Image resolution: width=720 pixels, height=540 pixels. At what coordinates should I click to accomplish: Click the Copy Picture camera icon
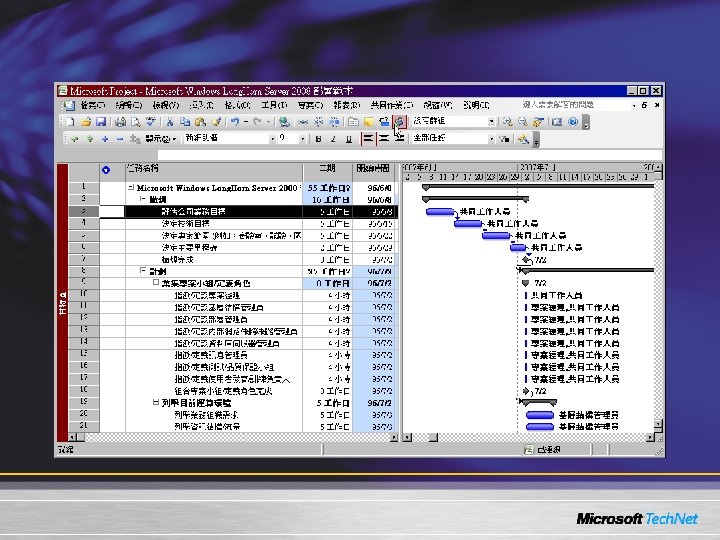(557, 122)
